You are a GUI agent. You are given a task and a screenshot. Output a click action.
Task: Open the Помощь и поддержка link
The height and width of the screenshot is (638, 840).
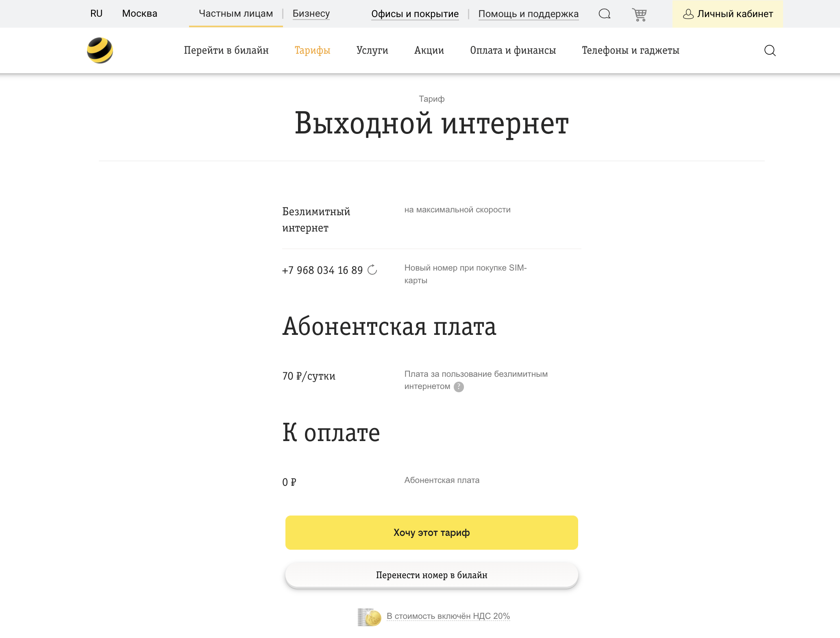(x=529, y=14)
